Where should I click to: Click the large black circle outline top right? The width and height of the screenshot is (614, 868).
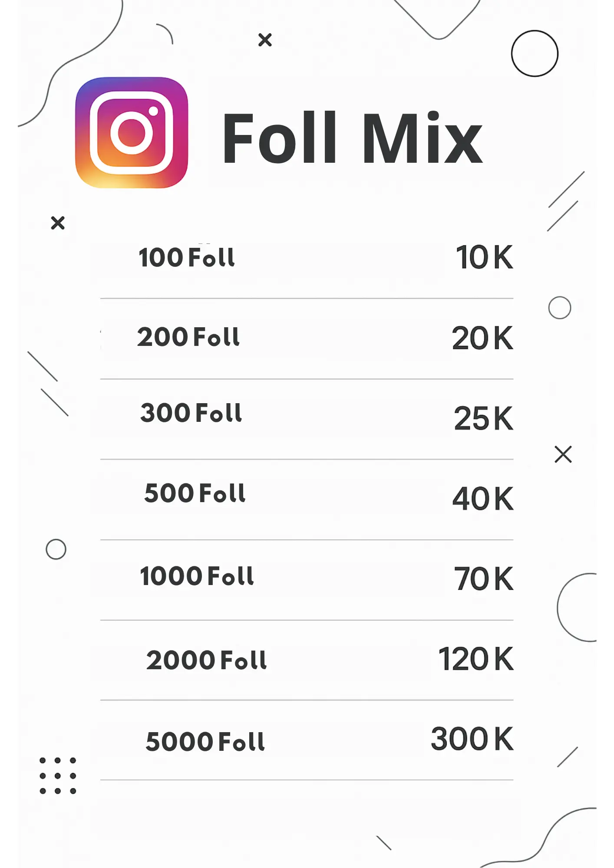[535, 53]
